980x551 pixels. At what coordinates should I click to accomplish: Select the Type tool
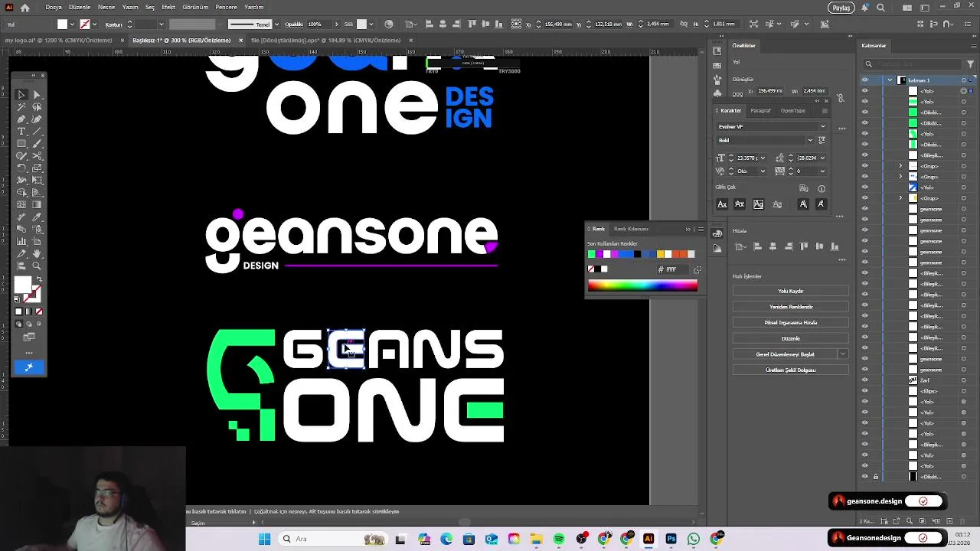[x=21, y=132]
